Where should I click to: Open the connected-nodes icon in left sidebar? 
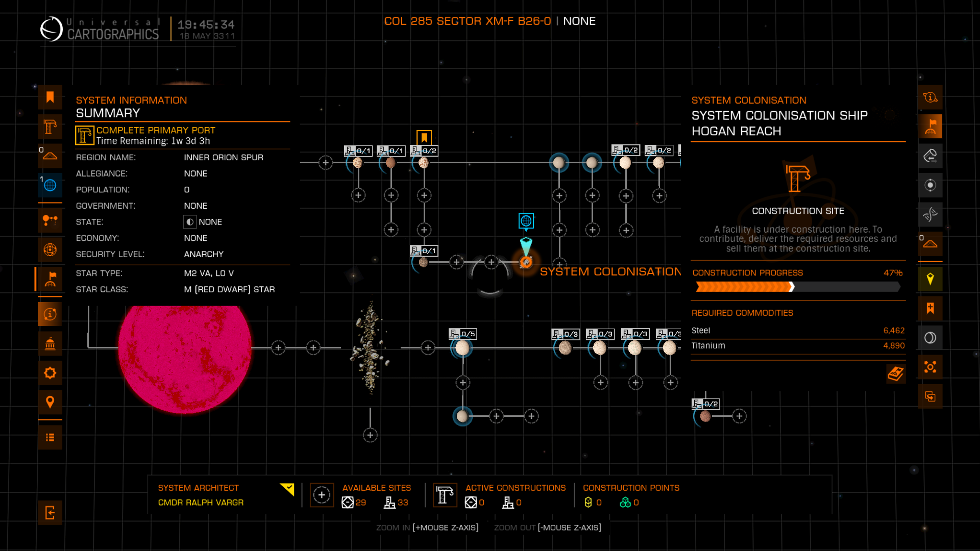50,220
